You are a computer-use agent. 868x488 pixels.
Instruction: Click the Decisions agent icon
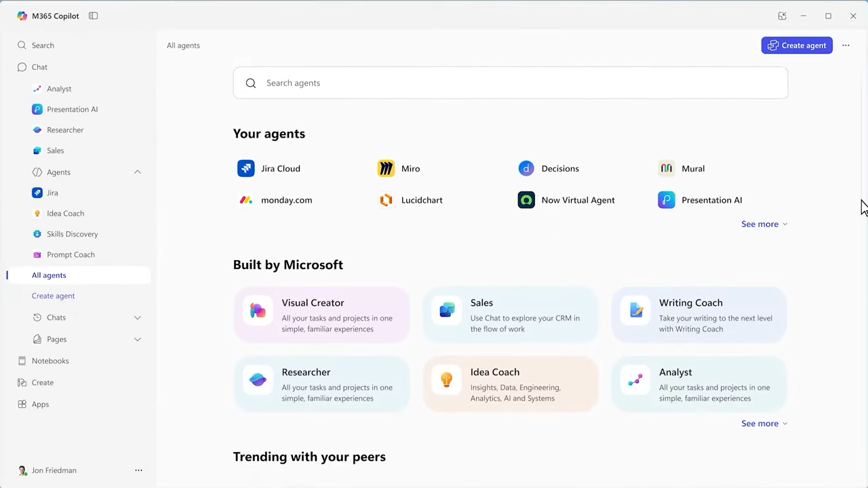click(x=526, y=168)
